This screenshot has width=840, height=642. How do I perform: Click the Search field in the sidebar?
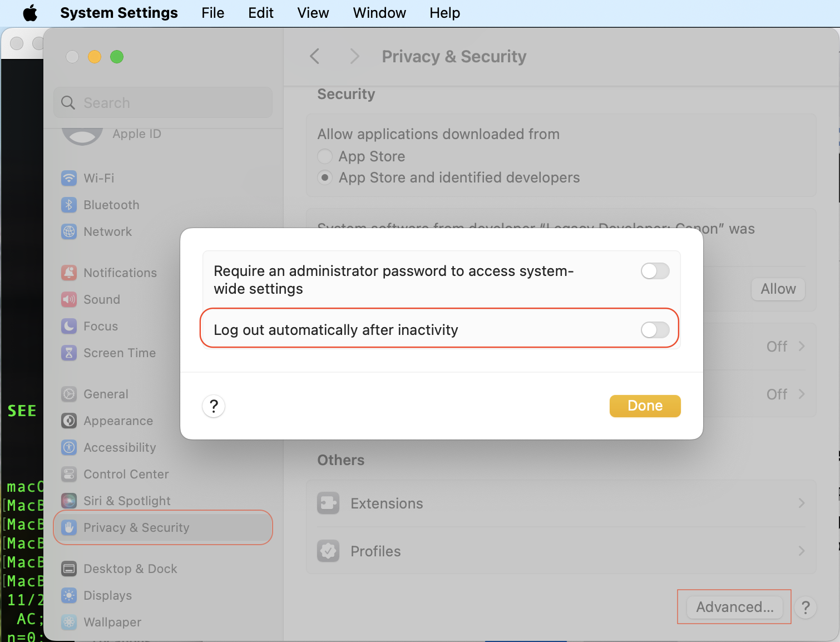(x=162, y=102)
